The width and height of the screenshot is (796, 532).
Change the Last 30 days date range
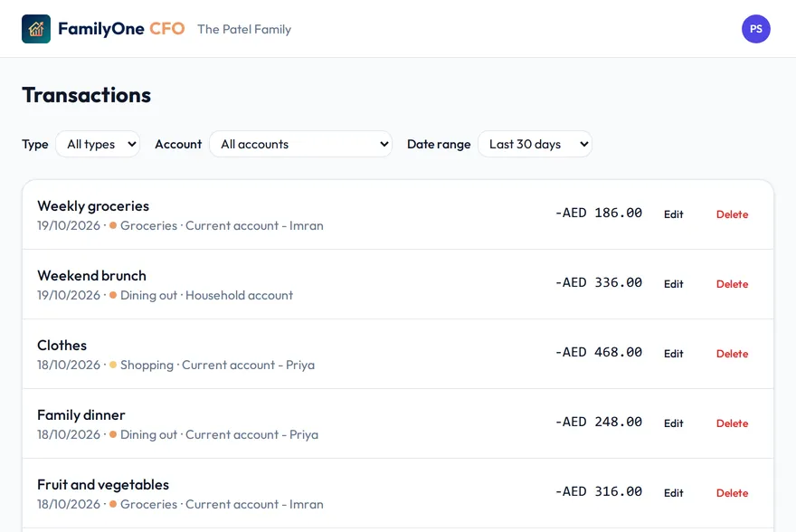[x=535, y=144]
